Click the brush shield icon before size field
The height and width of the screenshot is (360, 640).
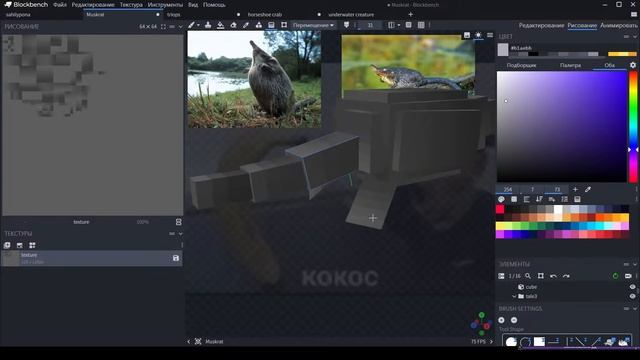346,25
